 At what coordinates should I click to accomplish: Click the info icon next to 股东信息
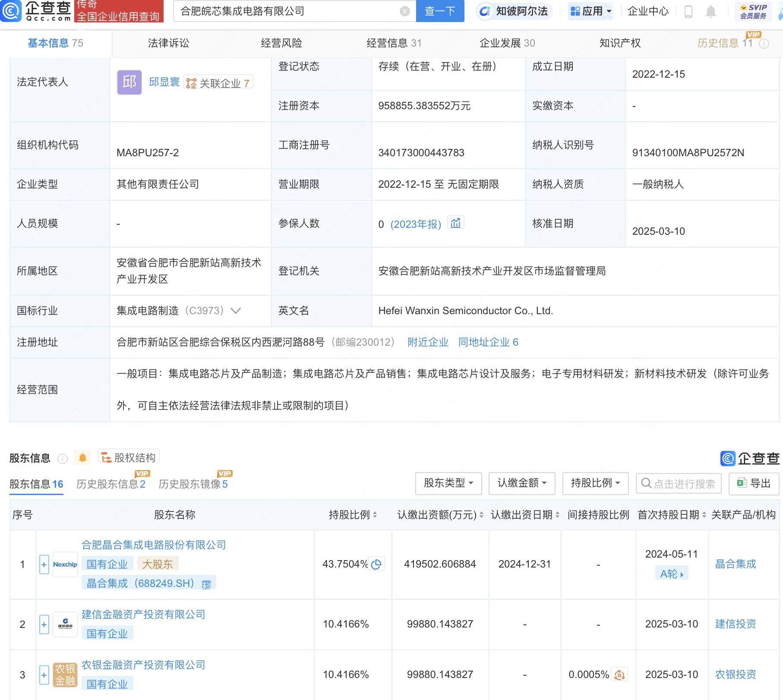(63, 458)
